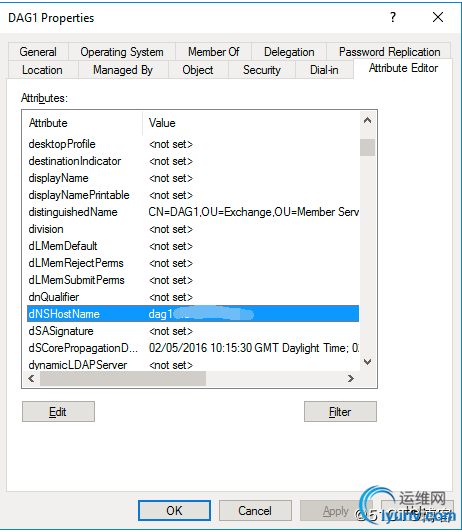Open Password Replication tab
462x532 pixels.
click(389, 52)
